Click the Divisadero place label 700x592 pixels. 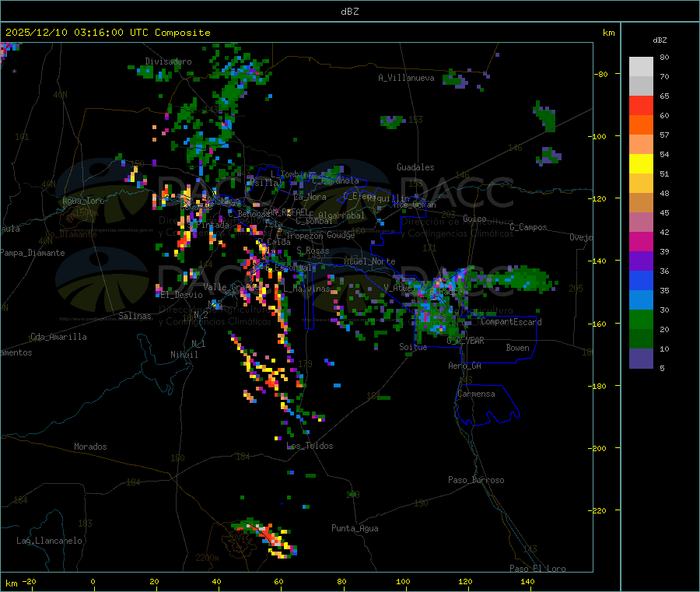168,61
